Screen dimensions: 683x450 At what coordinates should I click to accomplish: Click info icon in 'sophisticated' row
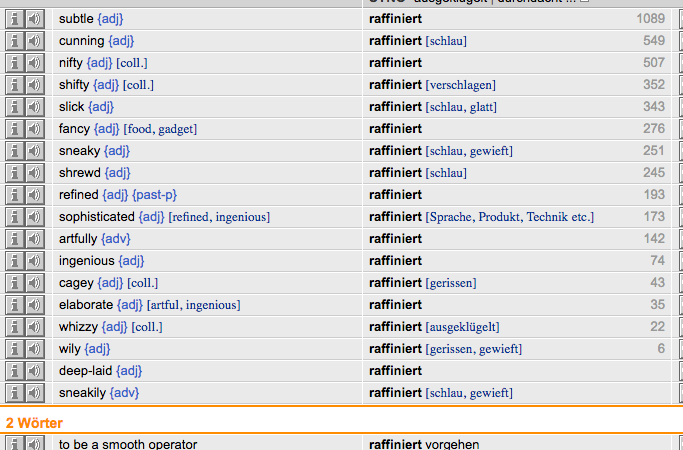14,217
